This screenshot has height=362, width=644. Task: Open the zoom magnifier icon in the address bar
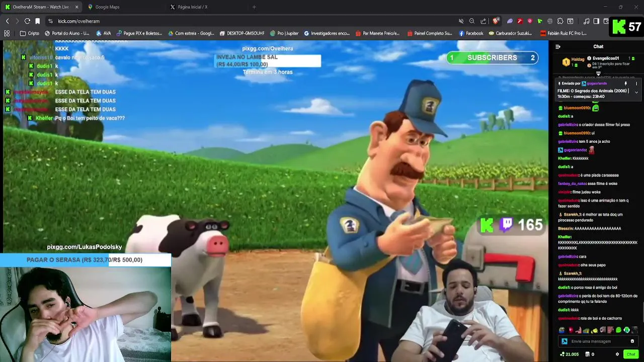point(472,21)
